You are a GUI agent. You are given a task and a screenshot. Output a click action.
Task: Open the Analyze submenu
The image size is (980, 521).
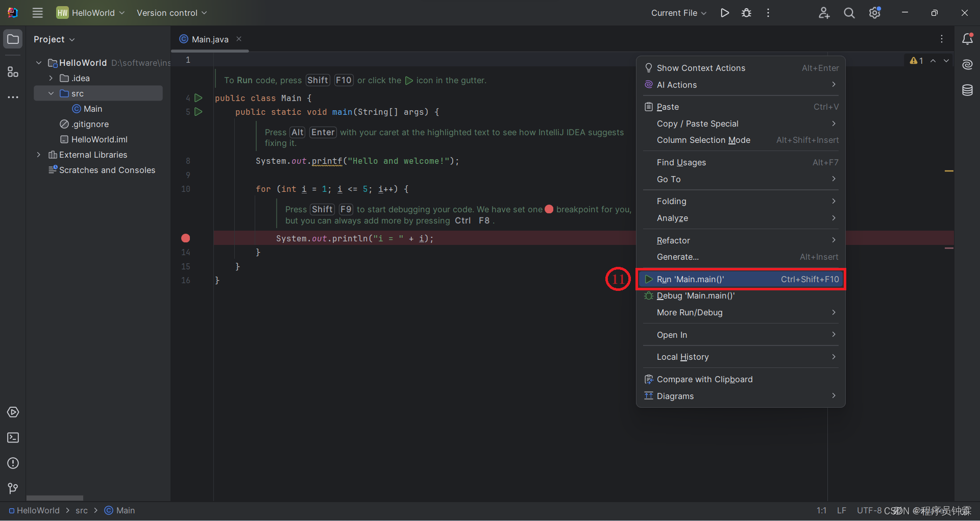click(741, 218)
